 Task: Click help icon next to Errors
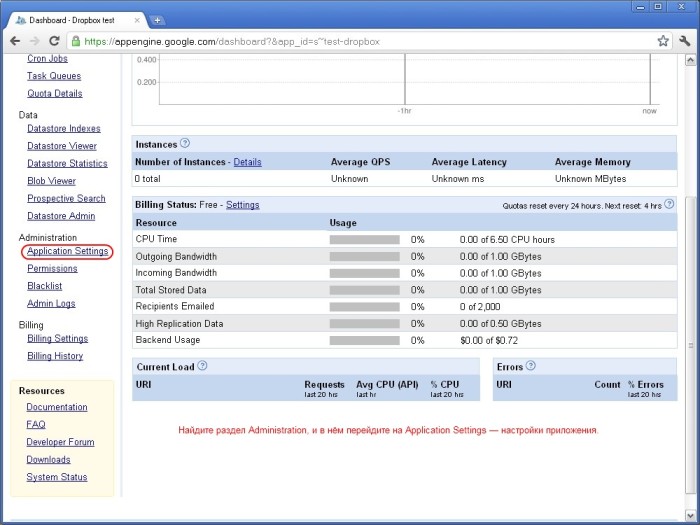[530, 366]
